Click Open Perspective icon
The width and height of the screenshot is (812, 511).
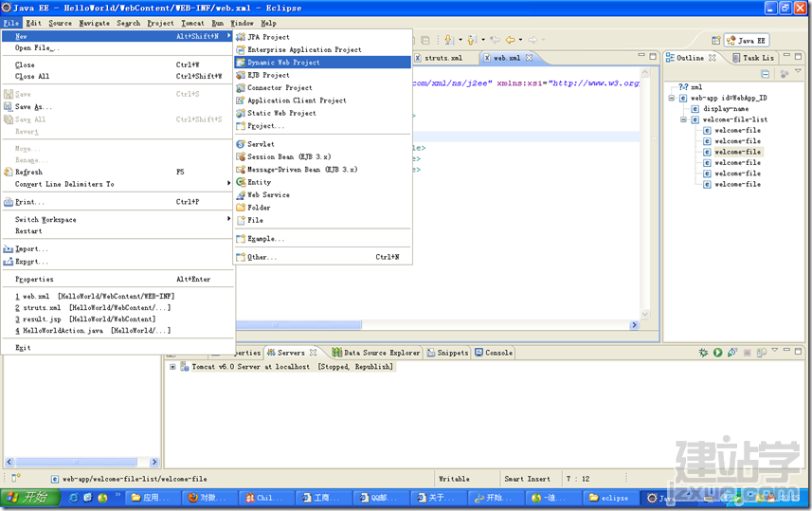715,41
